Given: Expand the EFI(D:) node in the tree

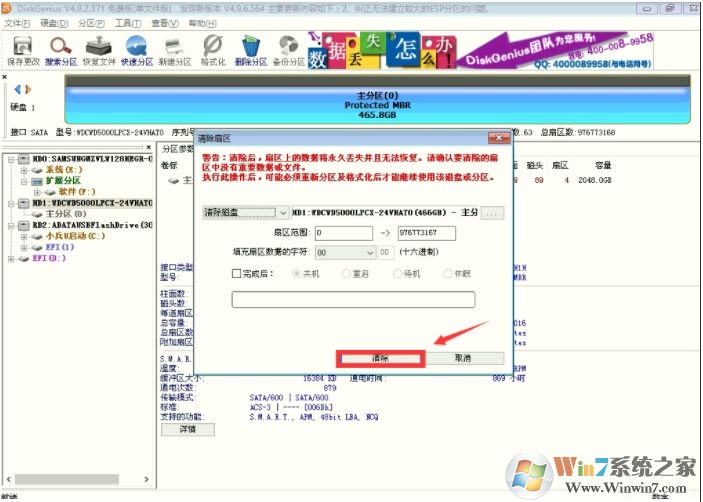Looking at the screenshot, I should 11,259.
